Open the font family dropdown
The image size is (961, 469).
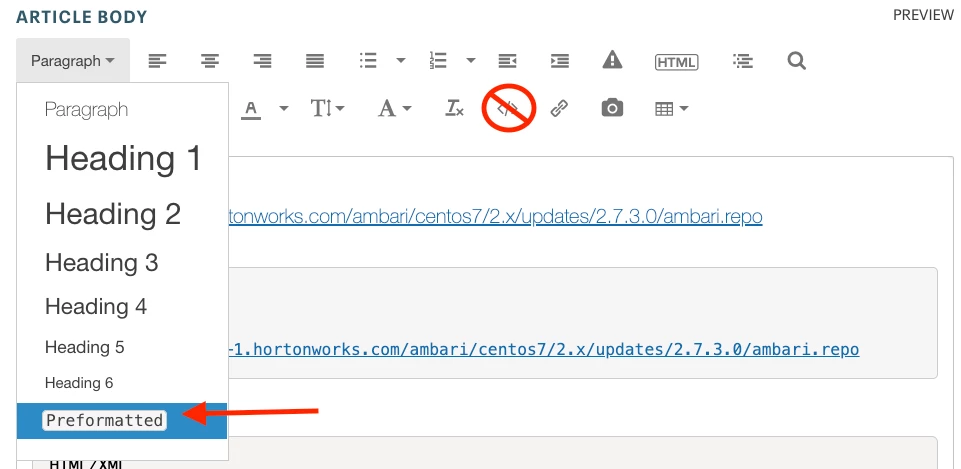[x=395, y=109]
